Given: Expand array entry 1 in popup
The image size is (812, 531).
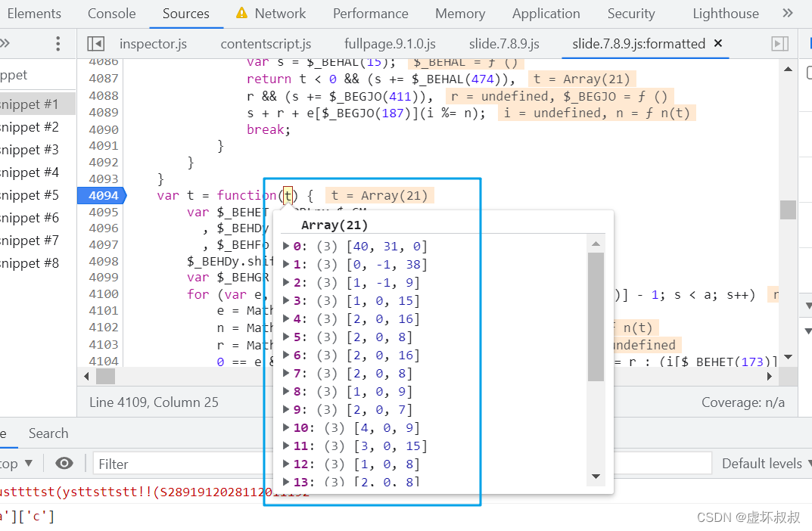Looking at the screenshot, I should pos(285,264).
